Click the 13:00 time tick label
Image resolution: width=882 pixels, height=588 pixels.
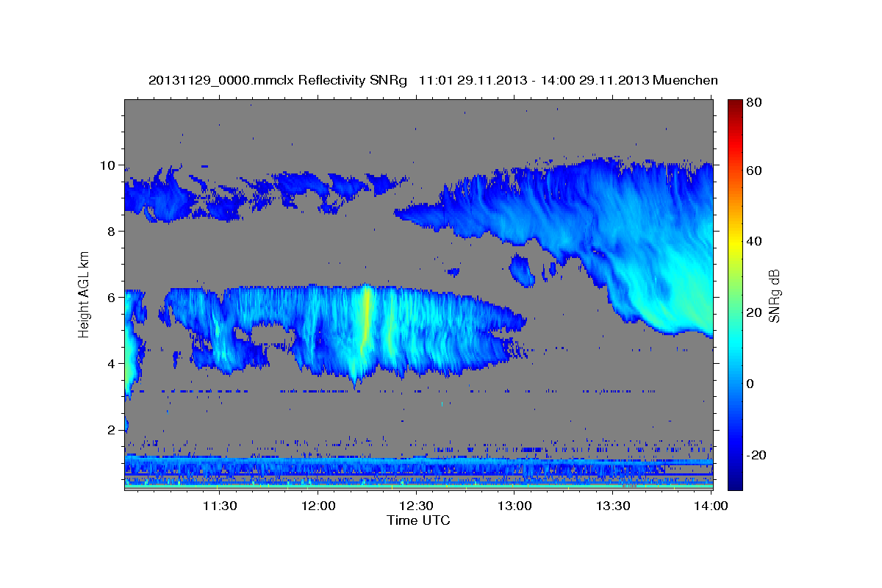tap(514, 506)
